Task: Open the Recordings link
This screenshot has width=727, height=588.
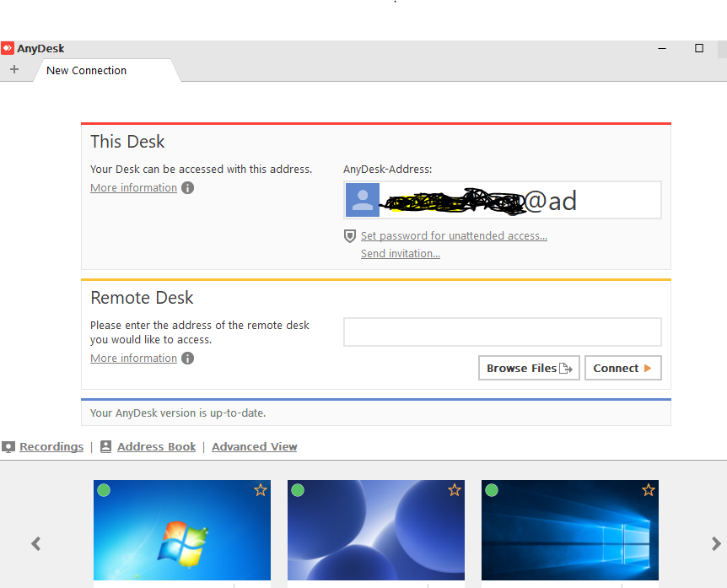Action: (51, 446)
